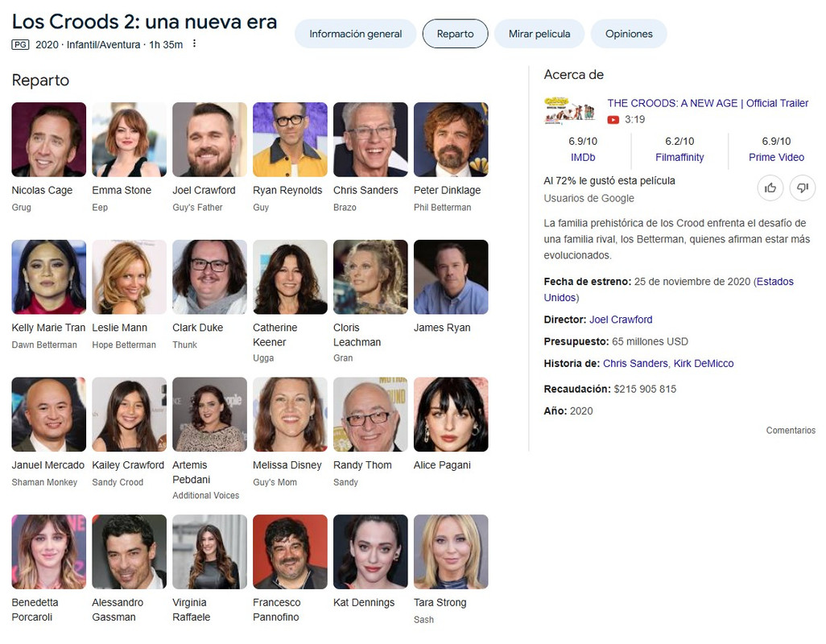Click the name text Nicolas Cage

[42, 190]
